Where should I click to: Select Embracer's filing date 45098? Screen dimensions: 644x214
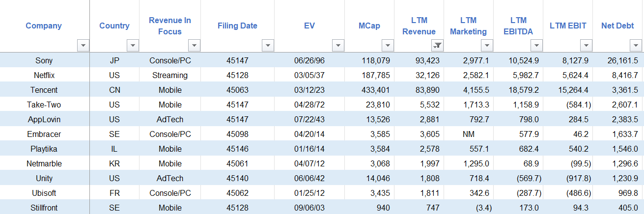click(x=237, y=134)
